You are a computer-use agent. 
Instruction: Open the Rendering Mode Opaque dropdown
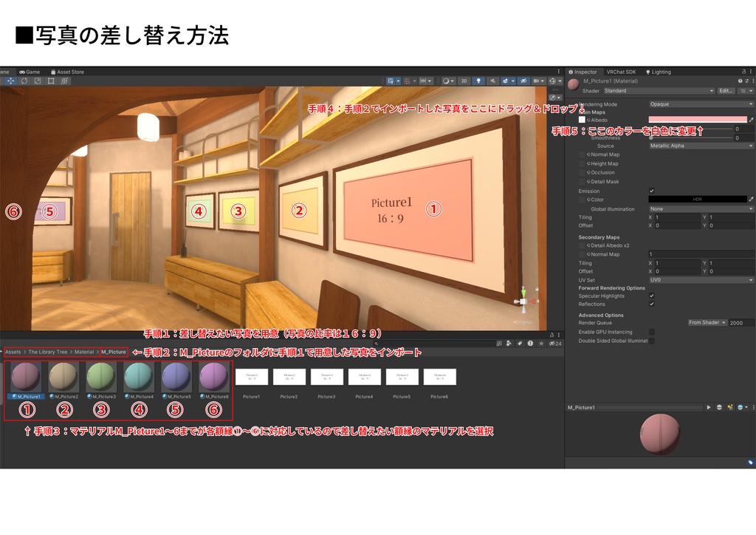pos(701,104)
